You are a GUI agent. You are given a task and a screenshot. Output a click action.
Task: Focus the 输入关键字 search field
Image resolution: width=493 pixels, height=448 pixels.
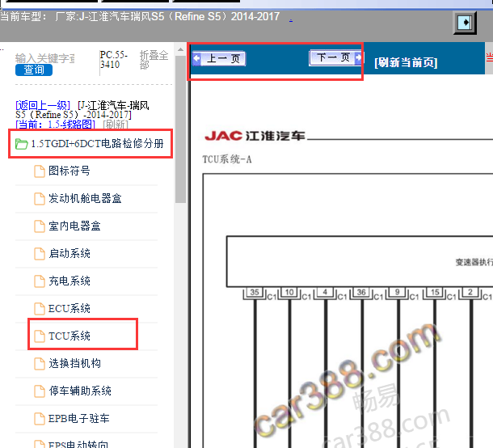tap(45, 58)
